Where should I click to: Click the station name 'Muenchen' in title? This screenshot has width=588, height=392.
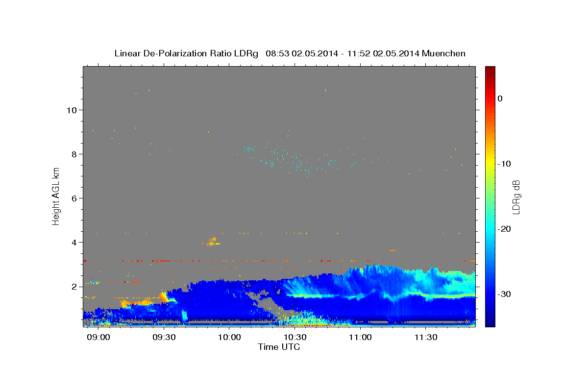click(443, 53)
